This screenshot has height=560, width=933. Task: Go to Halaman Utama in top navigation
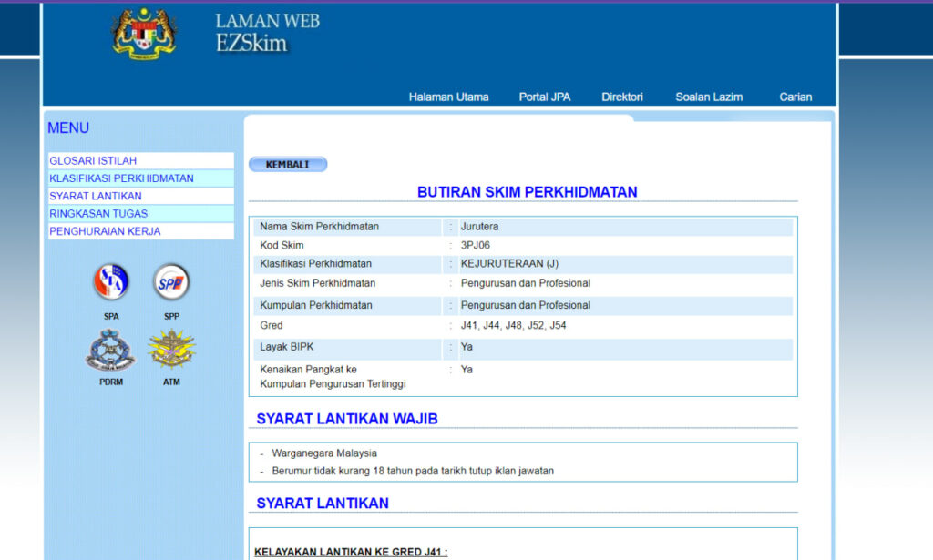(x=448, y=97)
